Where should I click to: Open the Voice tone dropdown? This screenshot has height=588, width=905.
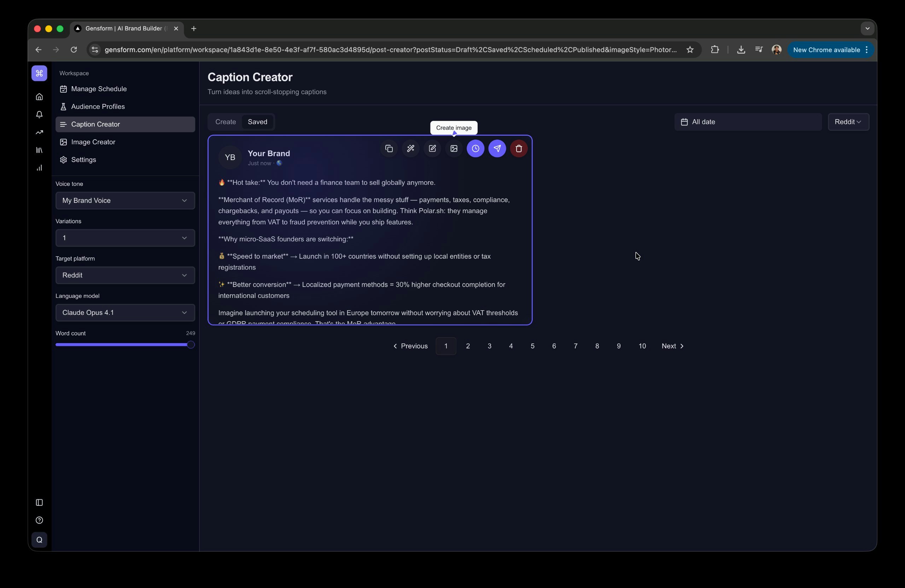coord(125,201)
